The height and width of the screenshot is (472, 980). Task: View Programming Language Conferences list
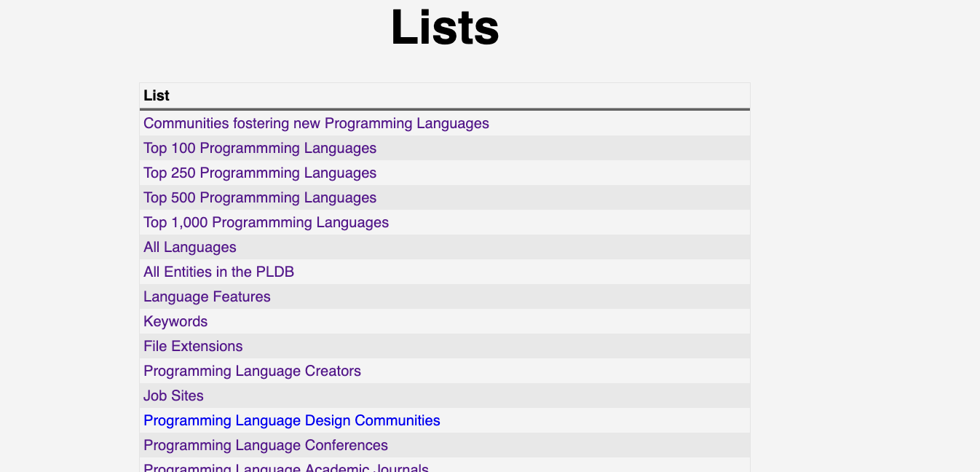pos(266,445)
